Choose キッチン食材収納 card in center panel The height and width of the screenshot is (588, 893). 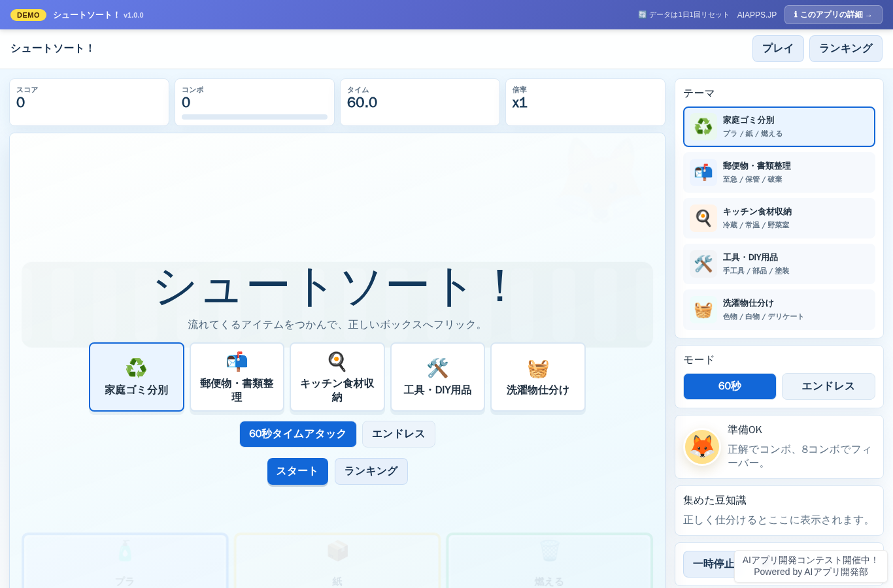[337, 377]
